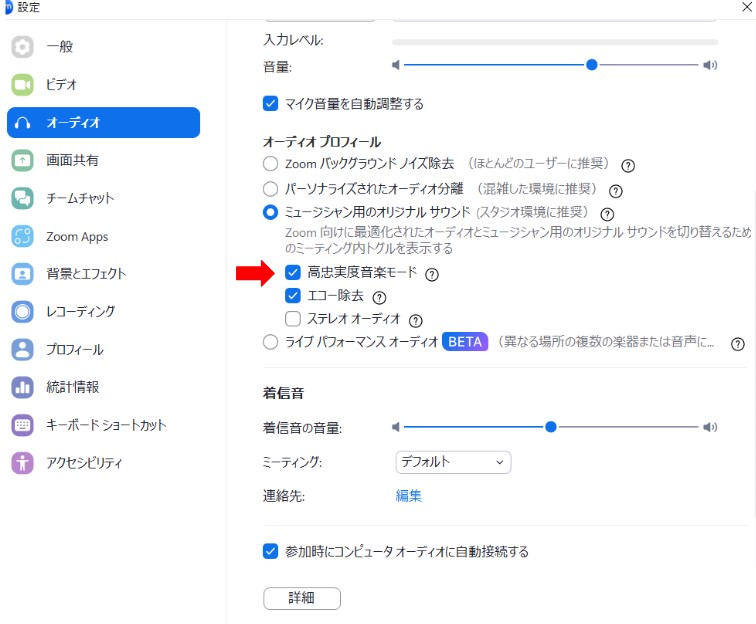Enable ステレオ オーディオ checkbox

pyautogui.click(x=293, y=318)
